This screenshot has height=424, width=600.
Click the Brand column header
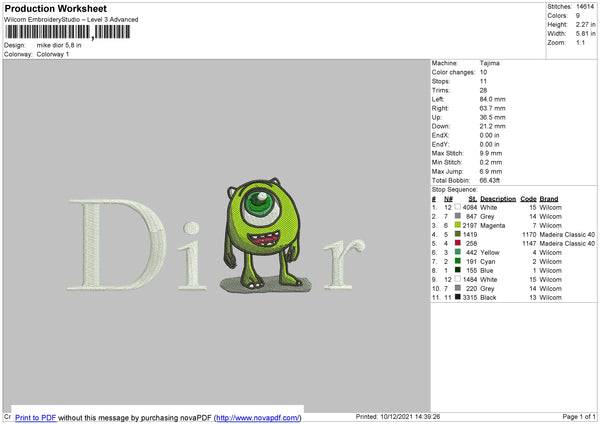tap(549, 199)
